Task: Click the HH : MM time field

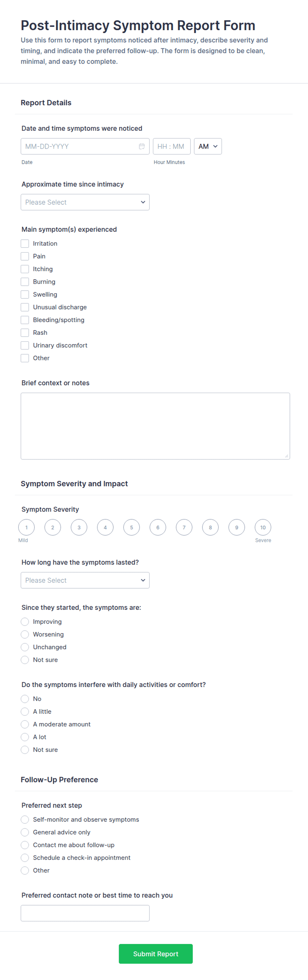Action: [x=172, y=146]
